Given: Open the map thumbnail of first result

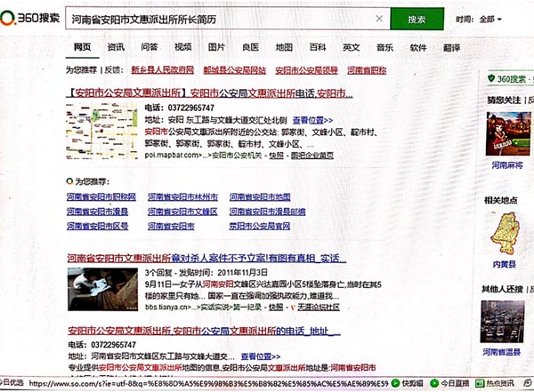Looking at the screenshot, I should tap(101, 131).
